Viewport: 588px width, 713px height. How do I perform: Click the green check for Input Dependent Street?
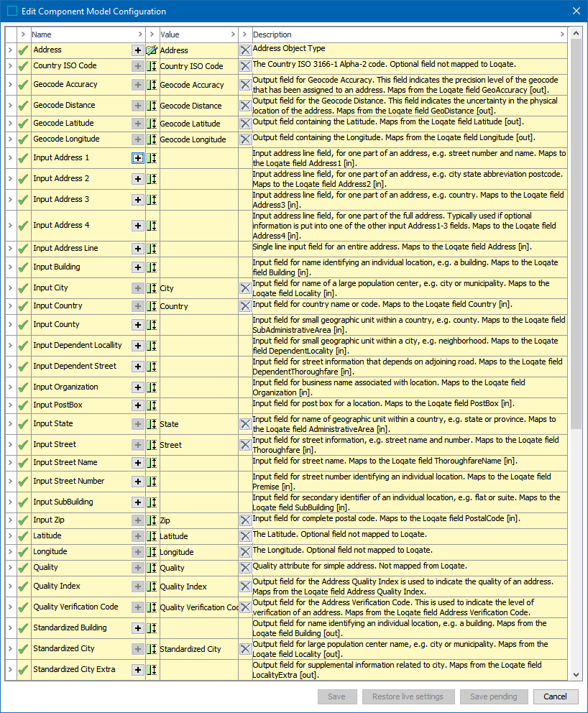coord(24,367)
